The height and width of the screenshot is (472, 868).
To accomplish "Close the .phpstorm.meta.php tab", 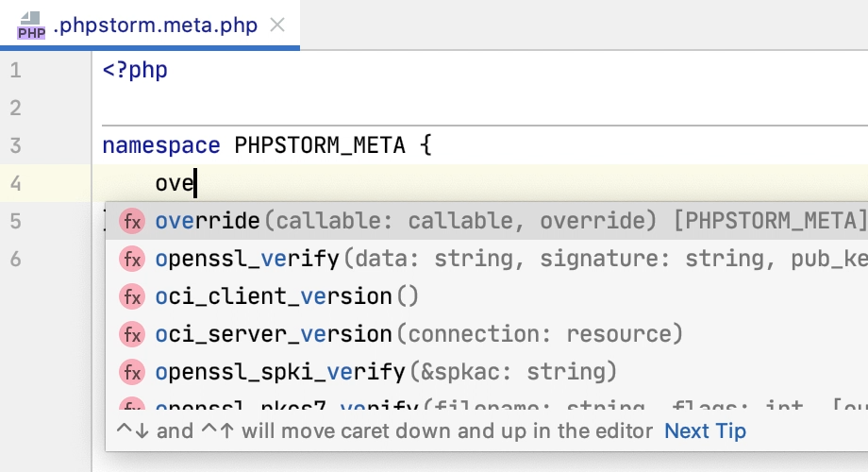I will pos(277,25).
